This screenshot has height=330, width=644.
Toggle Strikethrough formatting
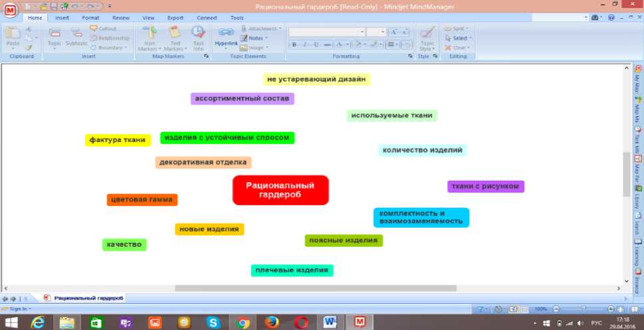pos(328,45)
